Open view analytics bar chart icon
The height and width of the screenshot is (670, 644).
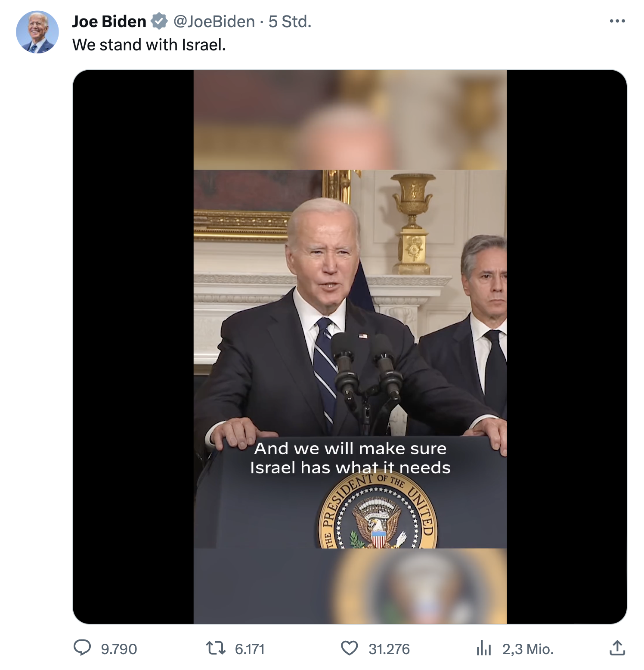coord(483,648)
